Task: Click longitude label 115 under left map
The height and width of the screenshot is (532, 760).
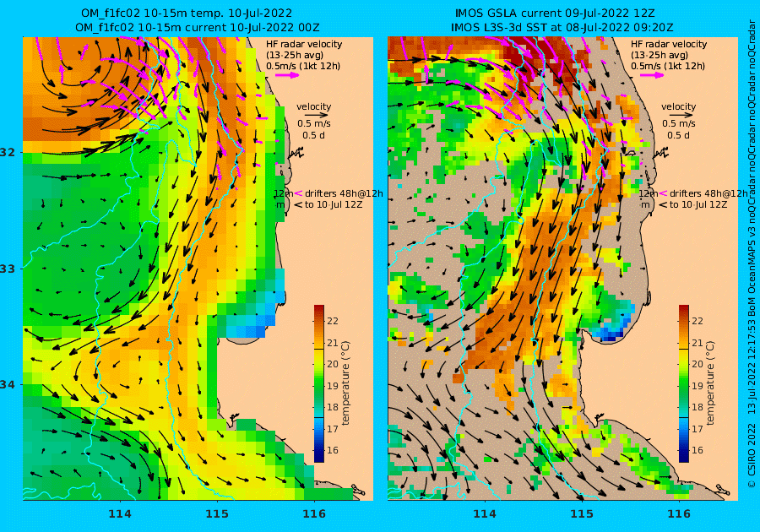Action: click(x=217, y=514)
